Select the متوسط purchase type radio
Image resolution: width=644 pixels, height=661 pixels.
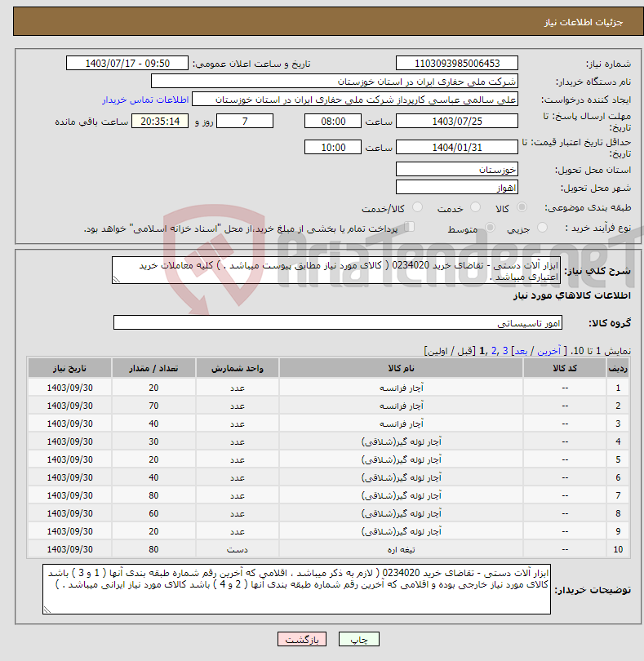coord(490,228)
